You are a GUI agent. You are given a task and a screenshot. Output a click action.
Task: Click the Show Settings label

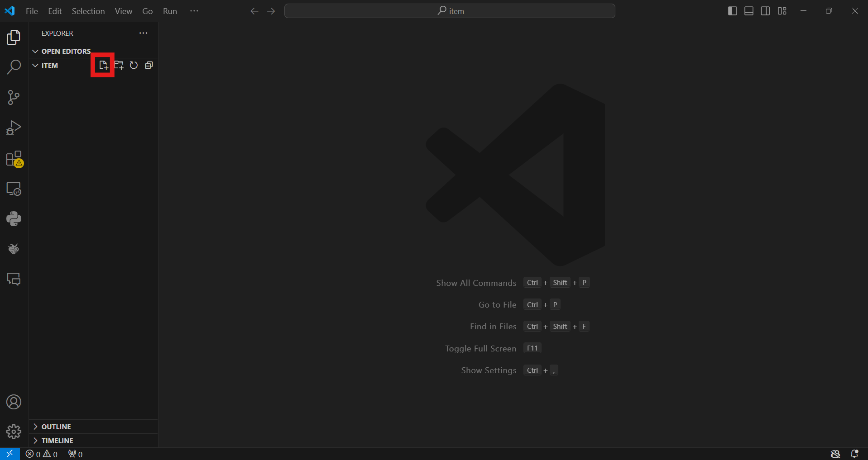[x=489, y=370]
